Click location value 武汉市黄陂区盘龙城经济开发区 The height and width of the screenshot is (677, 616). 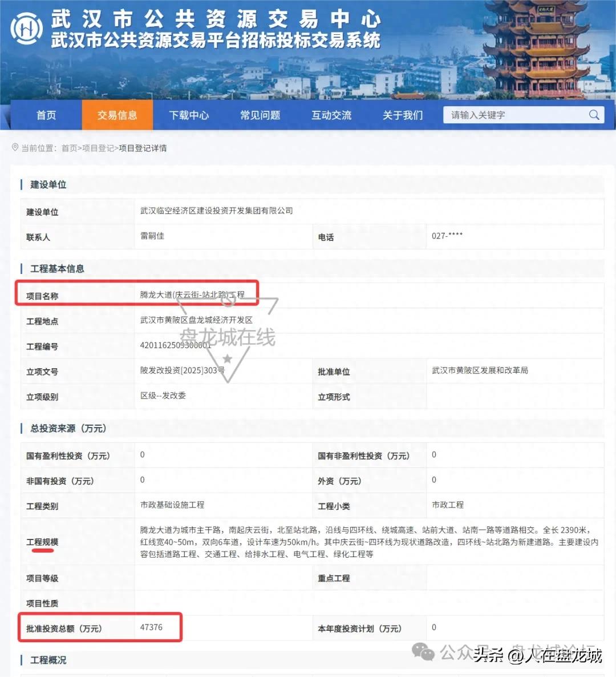point(196,320)
